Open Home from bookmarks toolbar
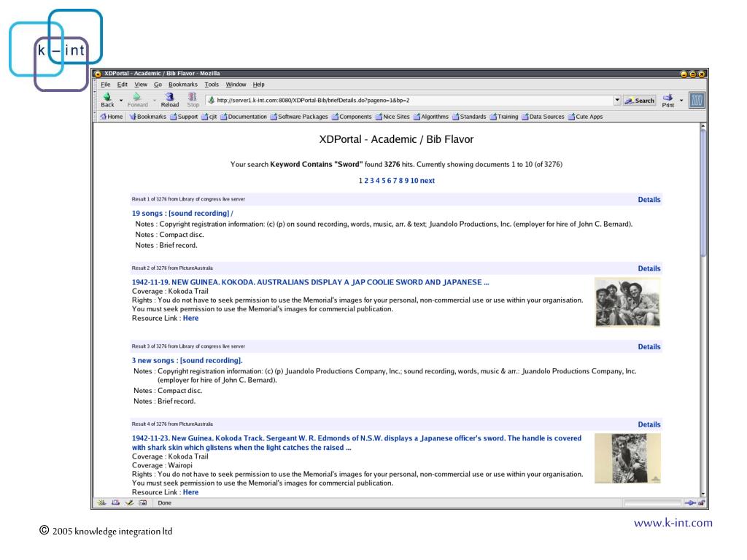Screen dimensions: 747x560 112,117
